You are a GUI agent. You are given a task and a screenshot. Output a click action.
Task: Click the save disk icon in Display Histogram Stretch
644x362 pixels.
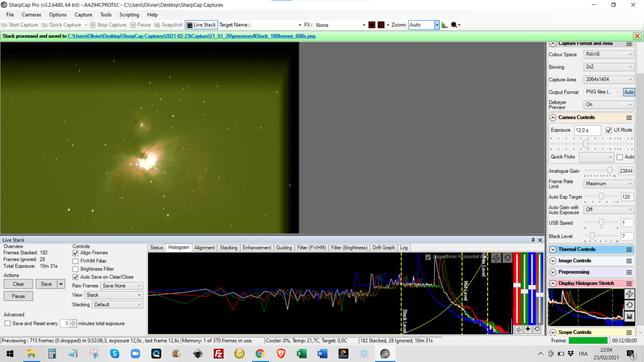[x=629, y=316]
